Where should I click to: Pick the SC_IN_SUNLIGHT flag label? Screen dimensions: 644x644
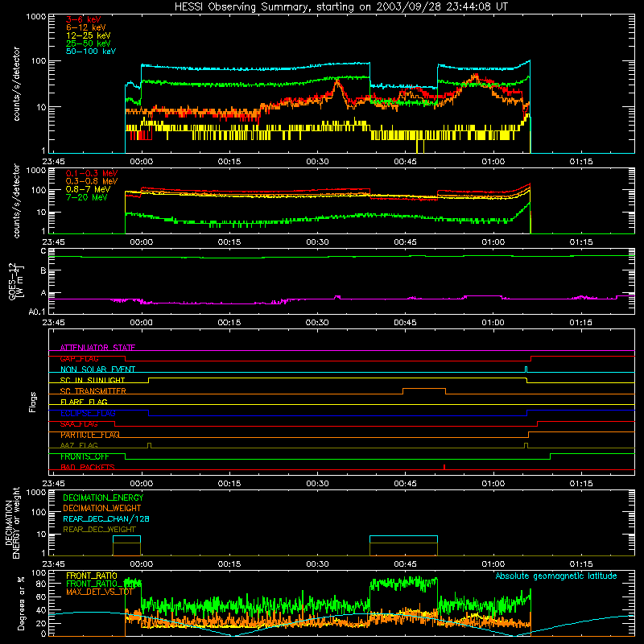tap(93, 380)
